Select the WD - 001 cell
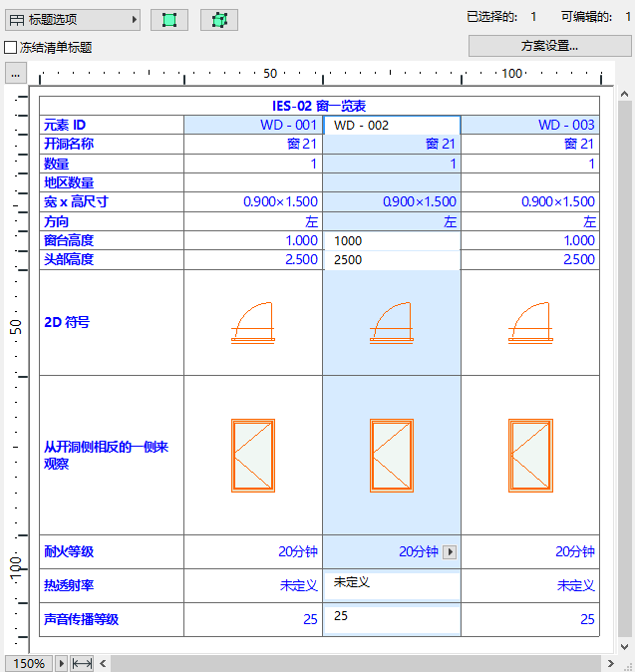Viewport: 635px width, 672px height. coord(253,125)
